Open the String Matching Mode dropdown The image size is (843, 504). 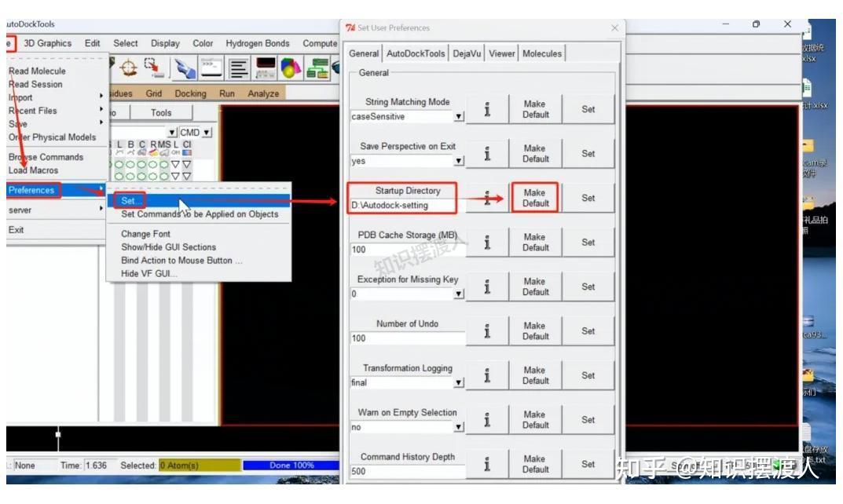pos(459,117)
